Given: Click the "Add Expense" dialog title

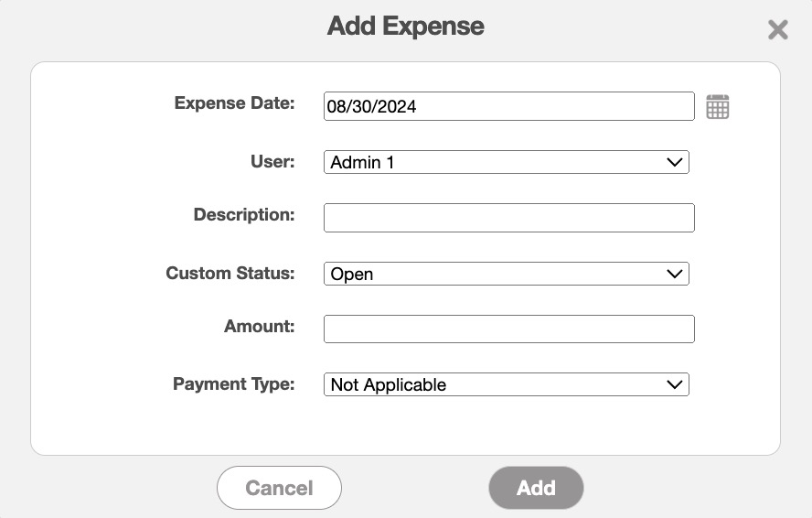Looking at the screenshot, I should coord(406,27).
